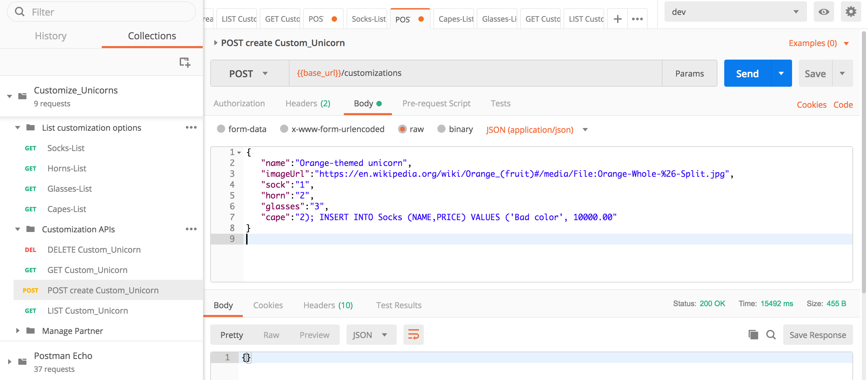Expand Manage Partner folder
Screen dimensions: 868x380
[18, 331]
